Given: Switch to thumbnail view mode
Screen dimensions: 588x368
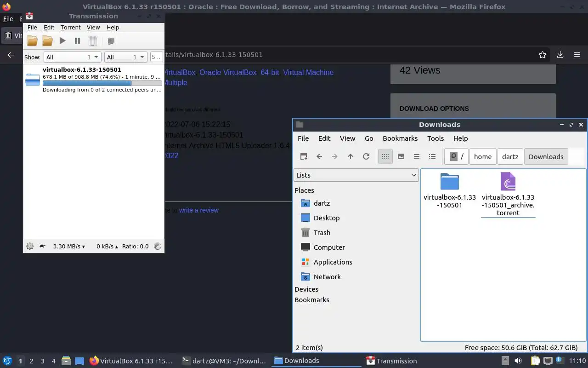Looking at the screenshot, I should tap(401, 156).
